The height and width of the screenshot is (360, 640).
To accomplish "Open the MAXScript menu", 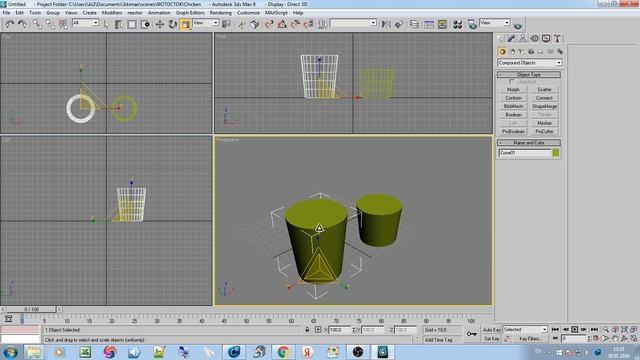I will pyautogui.click(x=276, y=13).
